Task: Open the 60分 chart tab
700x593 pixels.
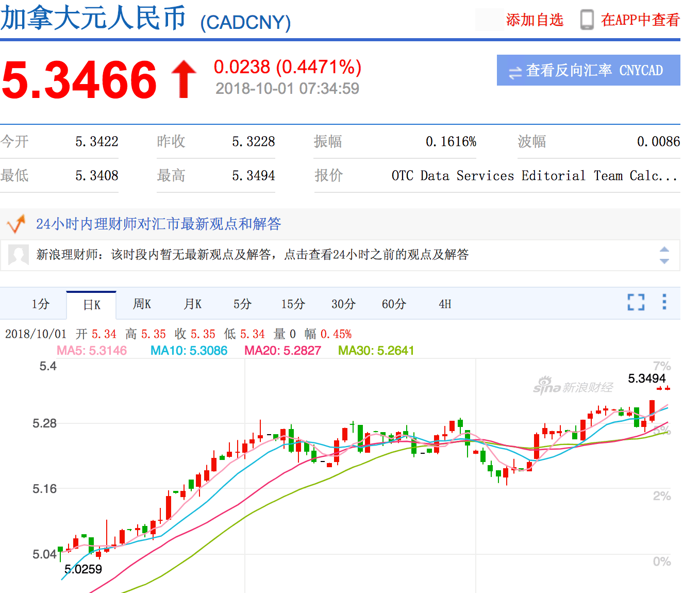Action: 394,304
